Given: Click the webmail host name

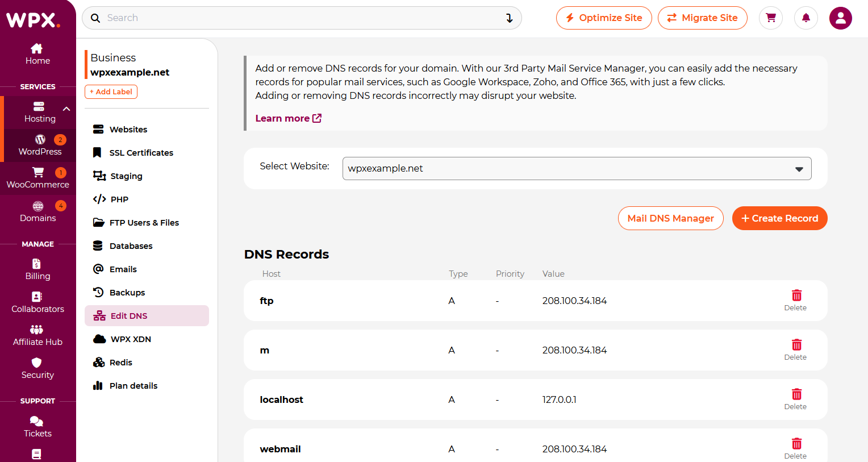Looking at the screenshot, I should point(280,449).
